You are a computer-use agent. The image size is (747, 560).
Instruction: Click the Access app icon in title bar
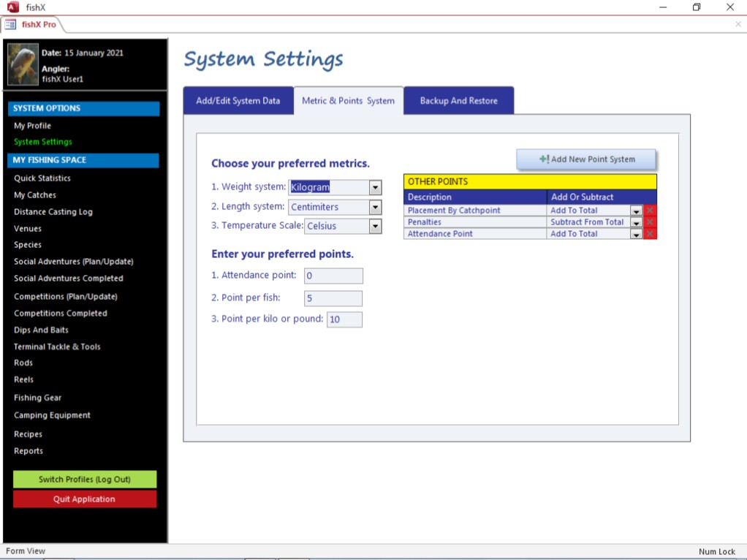[12, 7]
